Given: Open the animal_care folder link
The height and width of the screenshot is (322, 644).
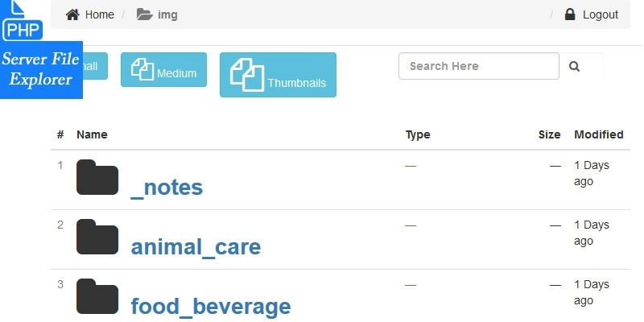Looking at the screenshot, I should 196,246.
